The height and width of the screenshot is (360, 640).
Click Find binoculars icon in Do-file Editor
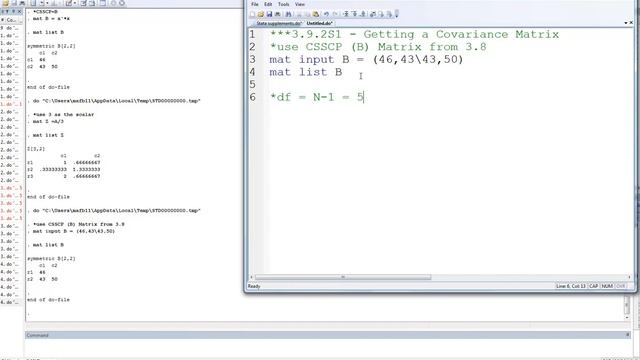[288, 14]
